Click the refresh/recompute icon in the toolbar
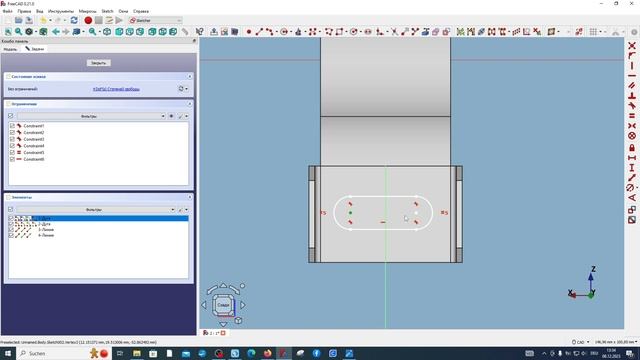 [74, 20]
